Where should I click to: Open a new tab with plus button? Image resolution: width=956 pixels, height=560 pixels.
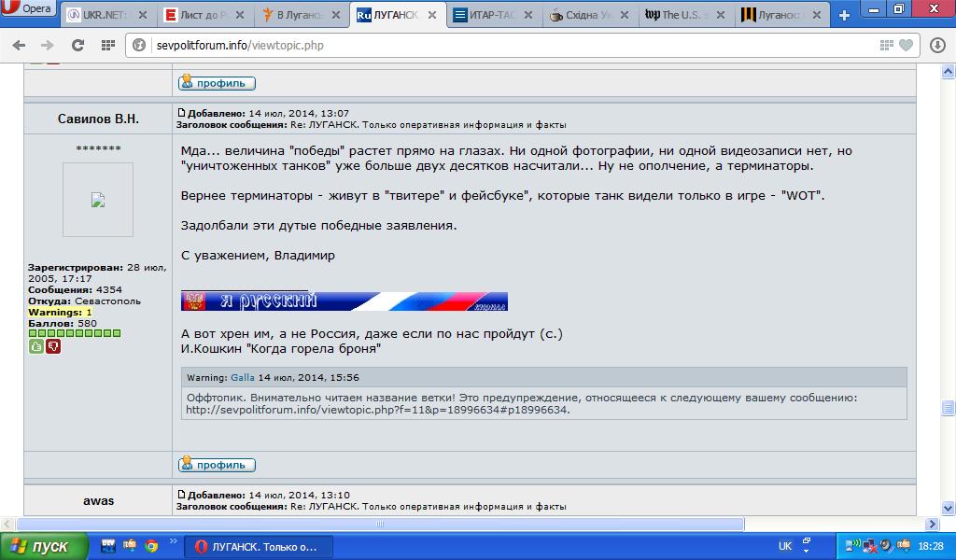[x=845, y=15]
